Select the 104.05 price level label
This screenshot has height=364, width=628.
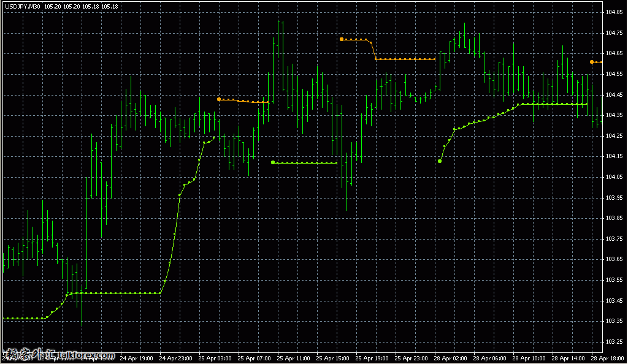(614, 177)
